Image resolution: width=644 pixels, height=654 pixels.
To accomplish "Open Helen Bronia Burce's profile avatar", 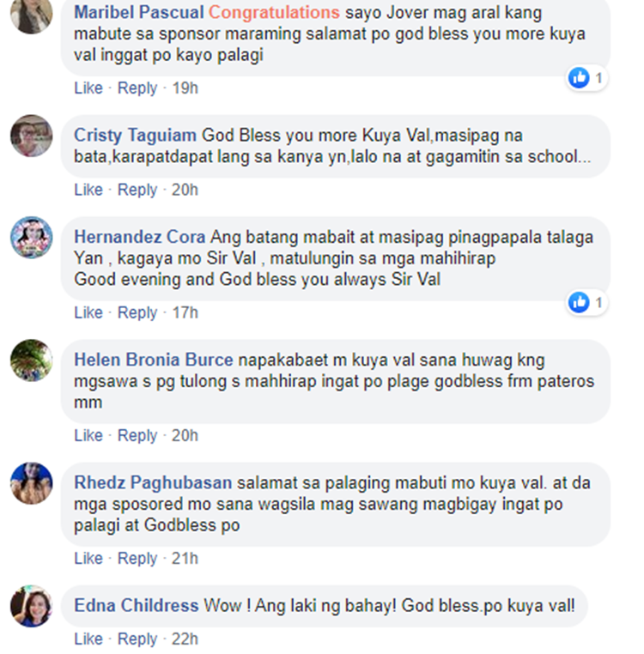I will 31,360.
